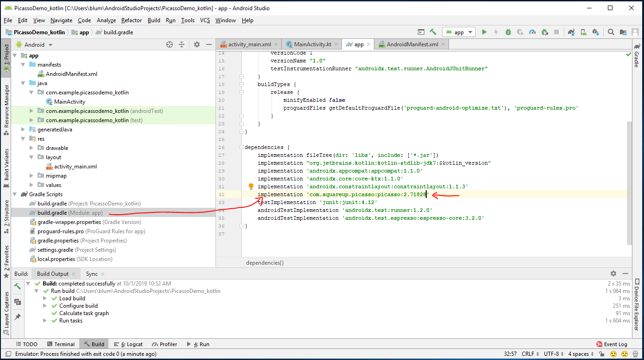
Task: Open the Logcat tool window
Action: click(x=128, y=344)
